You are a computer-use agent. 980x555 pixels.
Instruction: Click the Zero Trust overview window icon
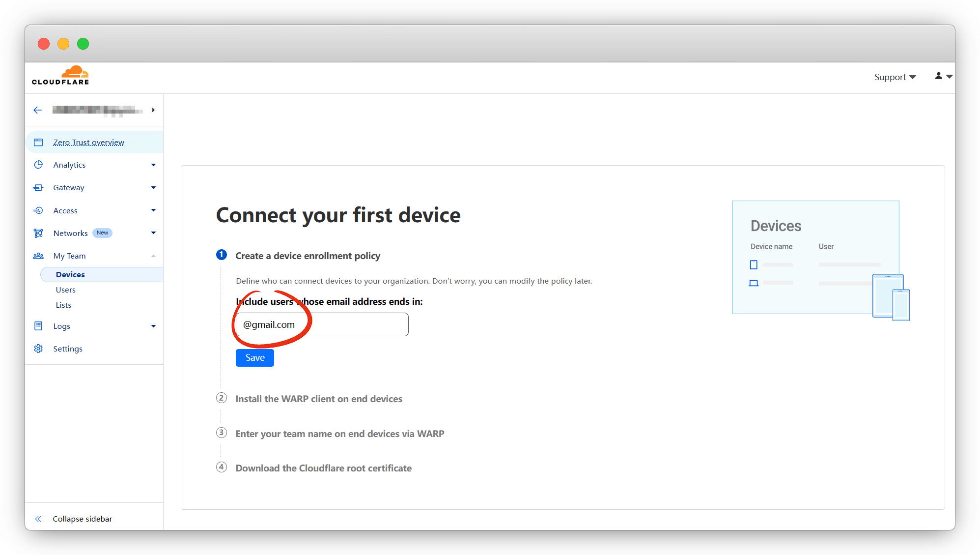click(38, 143)
